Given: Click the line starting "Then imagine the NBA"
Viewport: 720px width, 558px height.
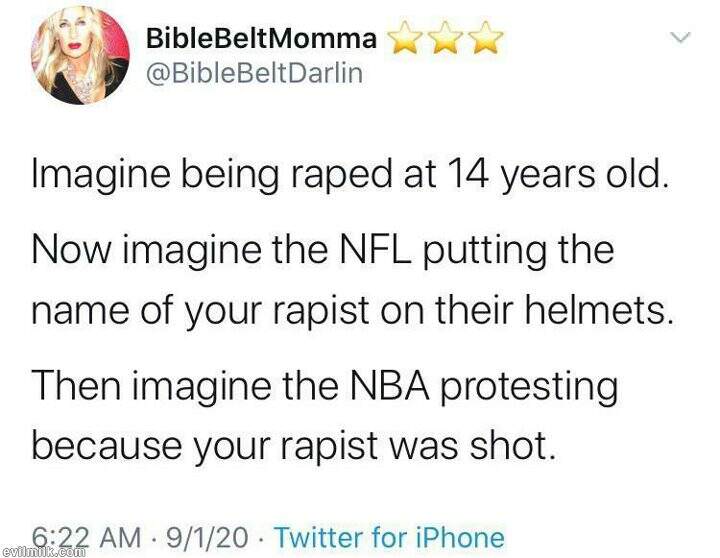Looking at the screenshot, I should coord(325,383).
